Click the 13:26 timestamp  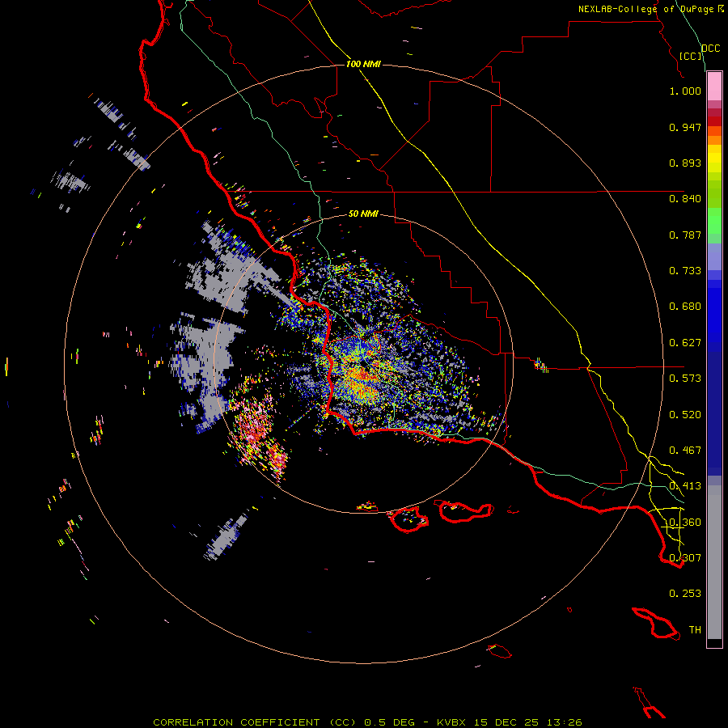(564, 722)
